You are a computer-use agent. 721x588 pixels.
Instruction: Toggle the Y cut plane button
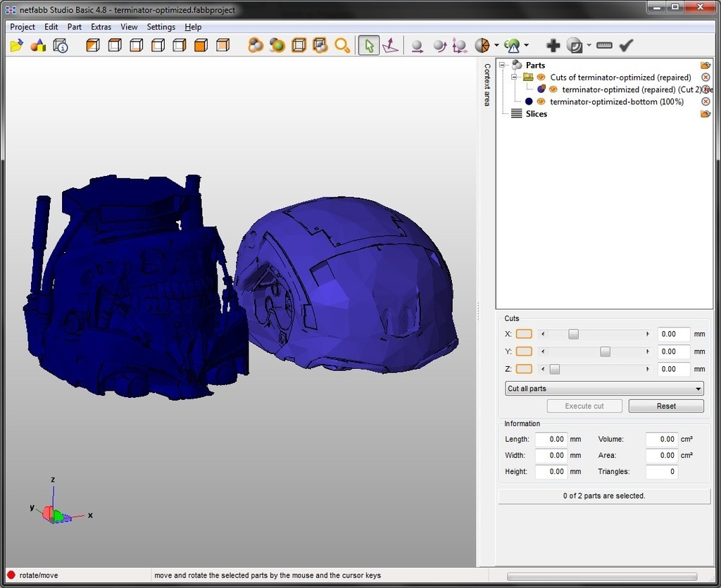pos(524,351)
